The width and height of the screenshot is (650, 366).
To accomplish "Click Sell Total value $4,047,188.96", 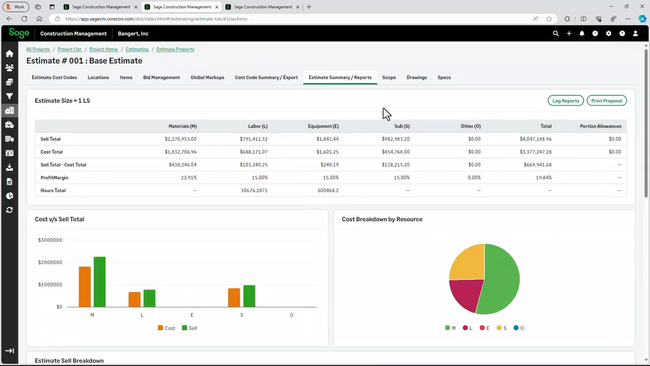I will 536,139.
